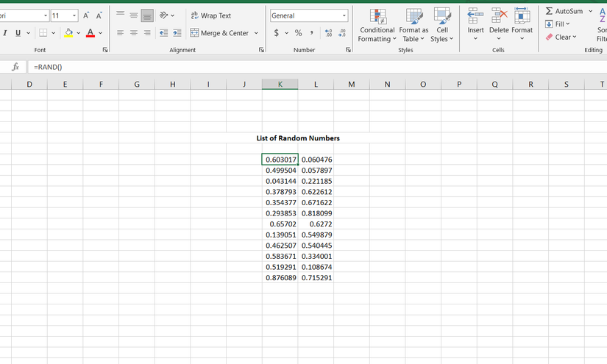Toggle Bottom Align button
The height and width of the screenshot is (364, 607).
click(x=147, y=15)
